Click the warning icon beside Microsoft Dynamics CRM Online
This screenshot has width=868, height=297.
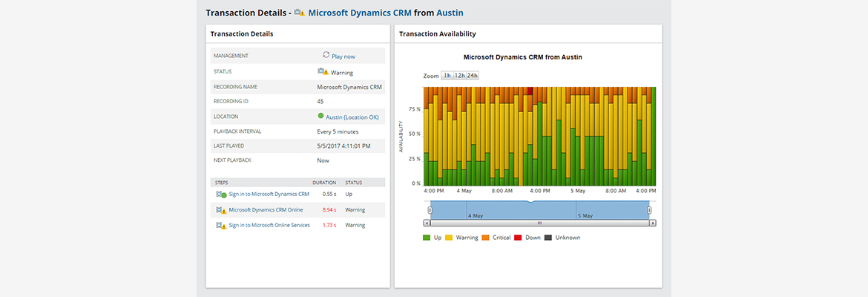point(221,210)
